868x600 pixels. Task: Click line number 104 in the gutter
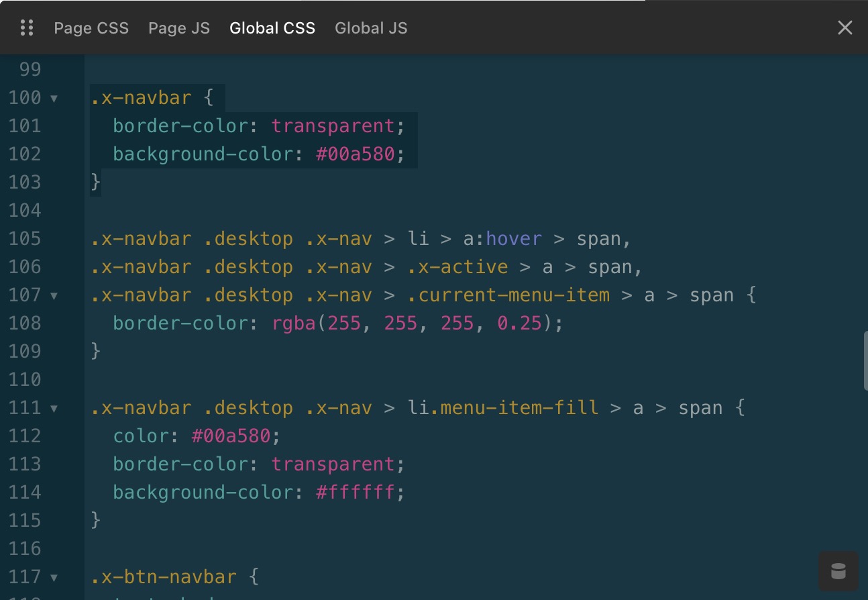25,211
